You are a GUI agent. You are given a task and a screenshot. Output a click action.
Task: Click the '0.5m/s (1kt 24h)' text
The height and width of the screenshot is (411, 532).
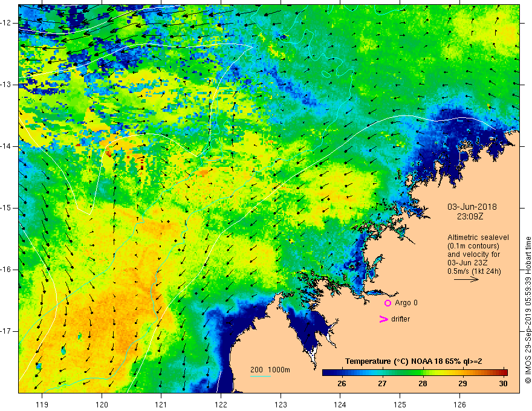click(x=474, y=271)
